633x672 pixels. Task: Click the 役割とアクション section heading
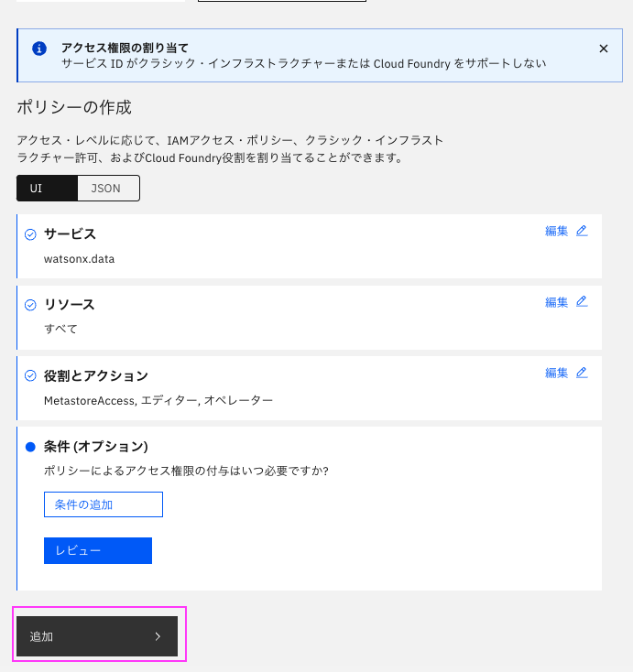(x=95, y=376)
